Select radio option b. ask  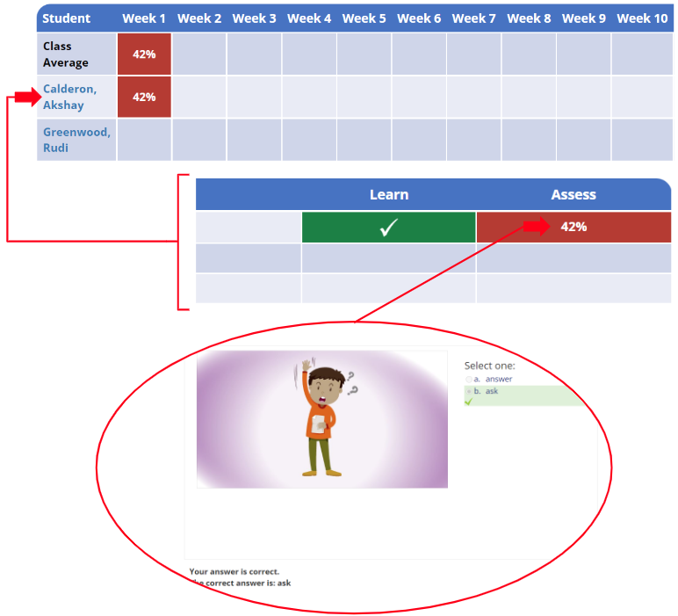pos(468,391)
